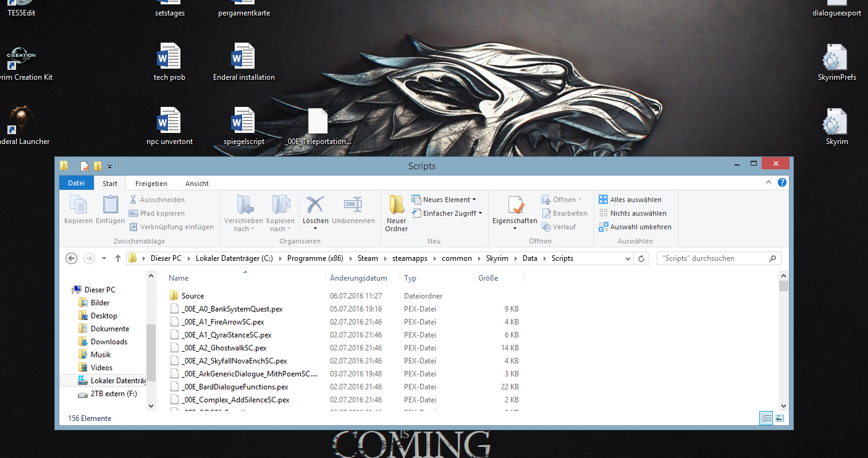Click the Neuer Ordner icon
The height and width of the screenshot is (458, 868).
pyautogui.click(x=396, y=206)
